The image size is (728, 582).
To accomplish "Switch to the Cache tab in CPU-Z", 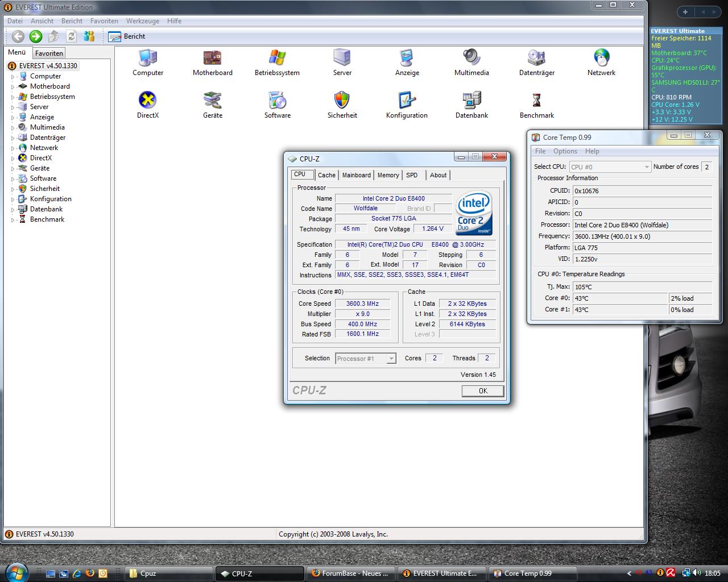I will [x=326, y=175].
